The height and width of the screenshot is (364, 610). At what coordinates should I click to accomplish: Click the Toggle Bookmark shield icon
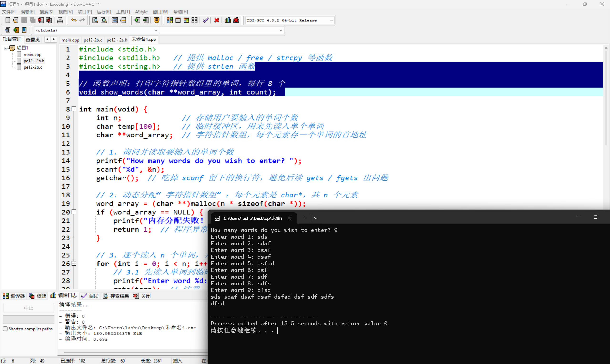point(157,20)
